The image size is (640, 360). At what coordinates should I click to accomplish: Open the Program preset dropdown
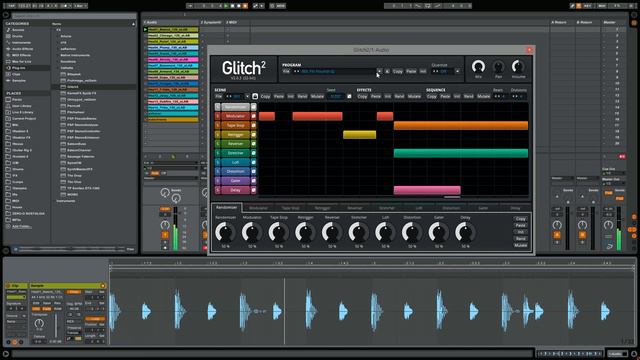pos(379,71)
